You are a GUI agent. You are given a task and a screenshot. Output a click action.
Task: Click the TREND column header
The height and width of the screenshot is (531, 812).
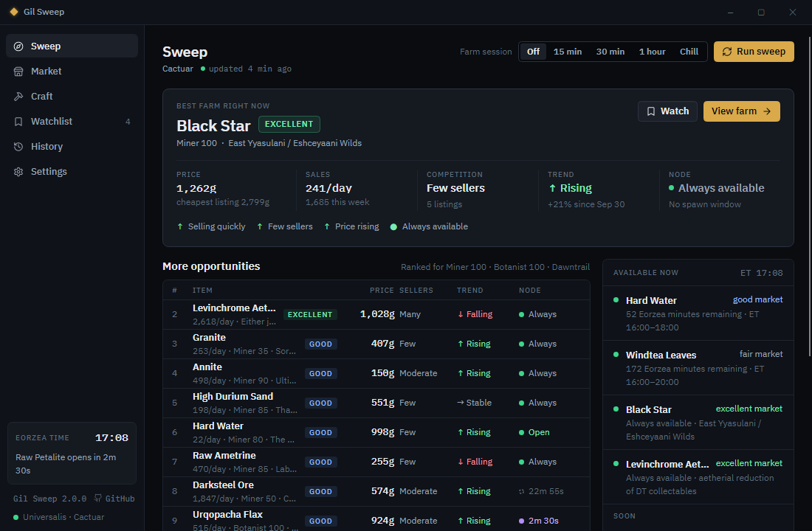click(469, 291)
